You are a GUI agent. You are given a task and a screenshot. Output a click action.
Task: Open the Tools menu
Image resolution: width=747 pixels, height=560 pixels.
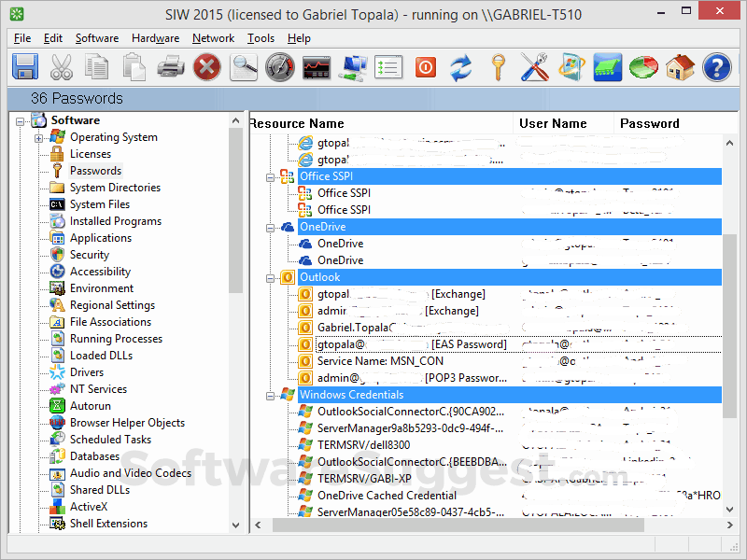pyautogui.click(x=261, y=38)
